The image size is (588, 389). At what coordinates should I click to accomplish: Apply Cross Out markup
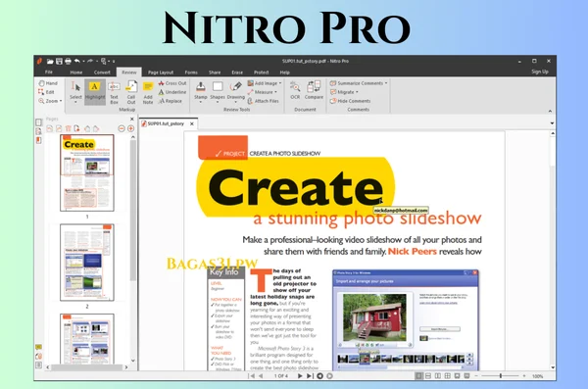point(172,83)
